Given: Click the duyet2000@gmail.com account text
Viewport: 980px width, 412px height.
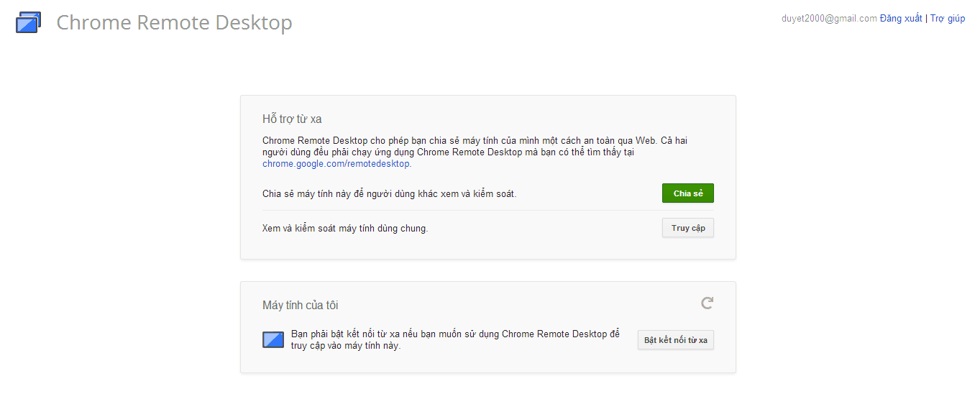Looking at the screenshot, I should point(828,19).
